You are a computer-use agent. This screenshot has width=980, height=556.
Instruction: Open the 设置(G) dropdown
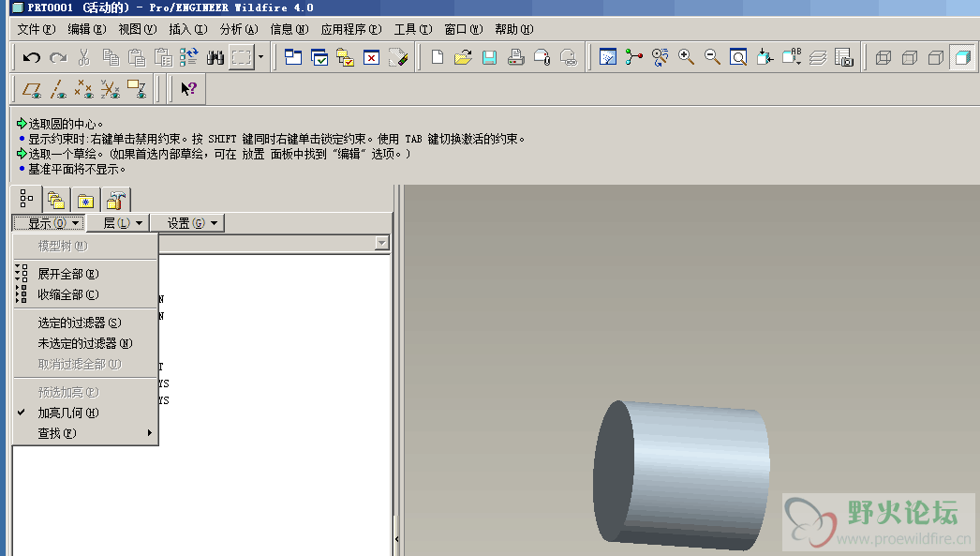186,223
